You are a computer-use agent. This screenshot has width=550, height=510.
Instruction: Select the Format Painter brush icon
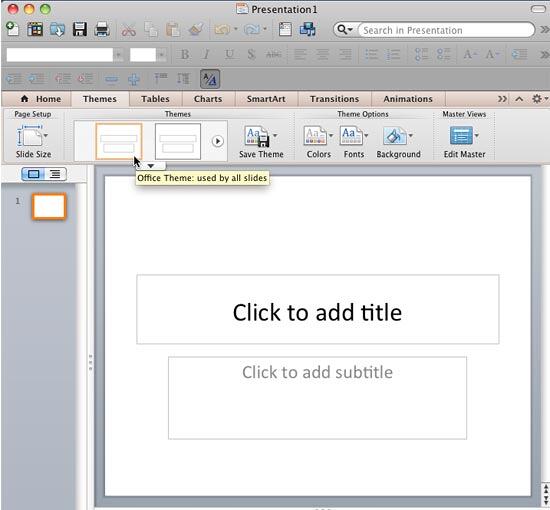(196, 29)
